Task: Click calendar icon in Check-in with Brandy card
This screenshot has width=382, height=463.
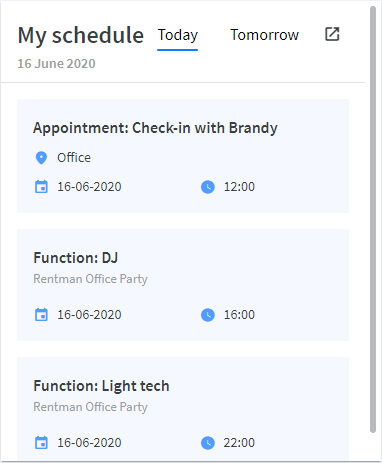Action: [x=41, y=187]
